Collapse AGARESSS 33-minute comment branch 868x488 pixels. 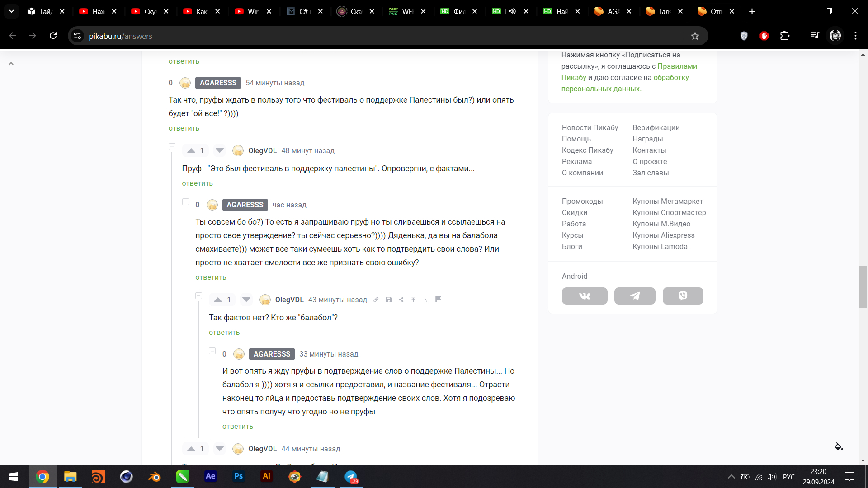(x=212, y=351)
